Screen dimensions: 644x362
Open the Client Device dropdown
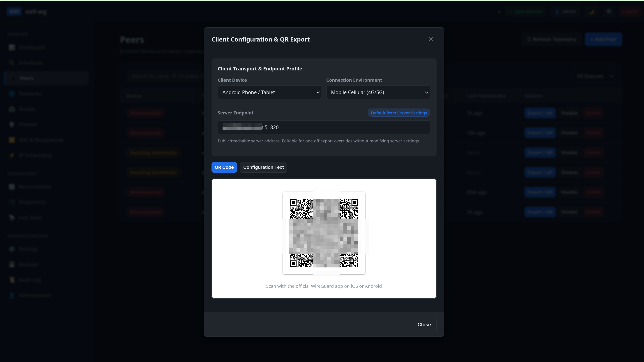(x=269, y=92)
